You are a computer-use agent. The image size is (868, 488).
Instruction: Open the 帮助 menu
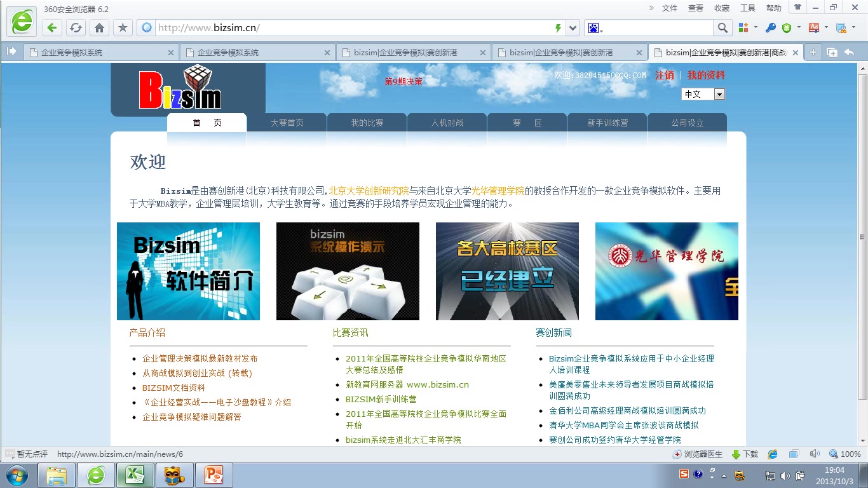774,8
